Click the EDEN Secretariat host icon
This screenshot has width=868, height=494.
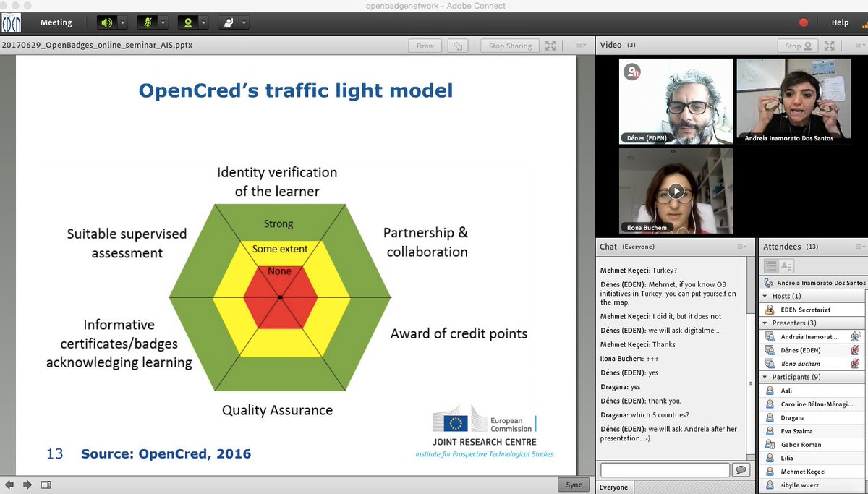coord(770,310)
